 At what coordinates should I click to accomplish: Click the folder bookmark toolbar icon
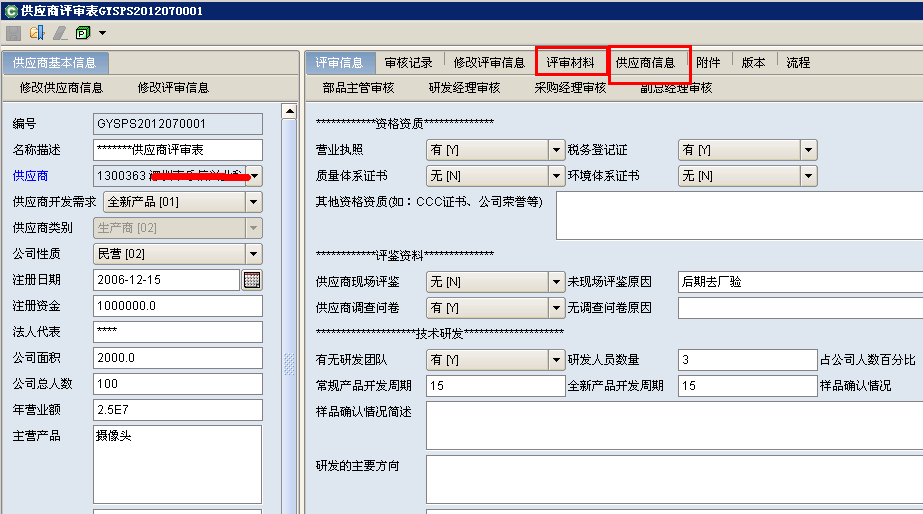(37, 33)
